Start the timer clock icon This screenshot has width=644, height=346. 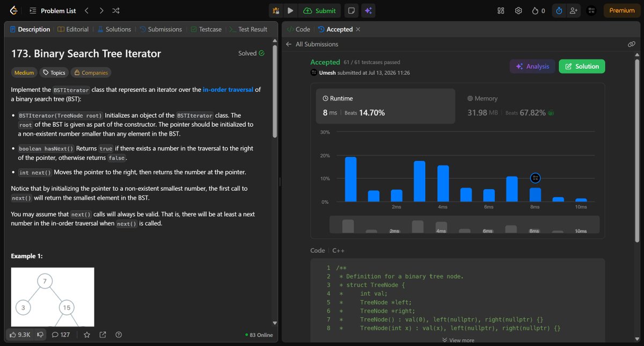559,10
